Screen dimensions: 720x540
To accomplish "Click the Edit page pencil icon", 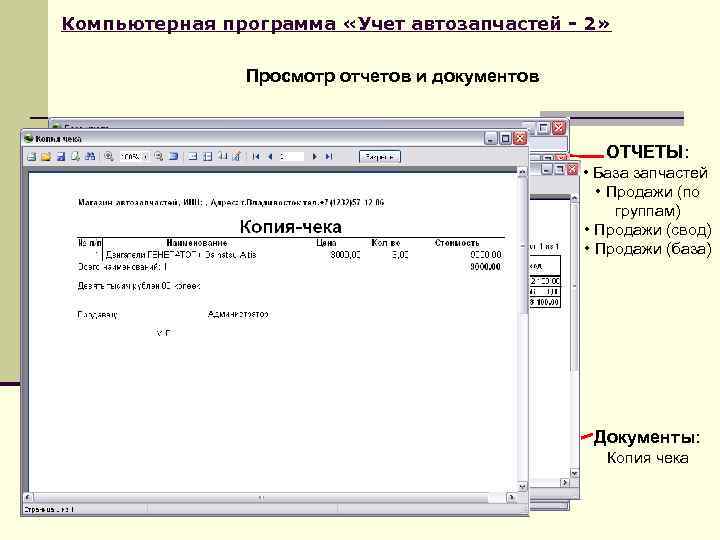I will (x=237, y=157).
